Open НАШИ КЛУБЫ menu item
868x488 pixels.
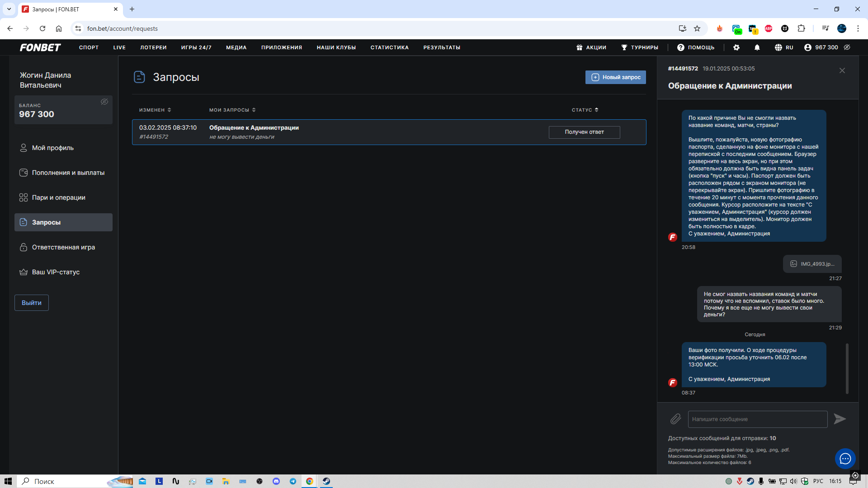click(336, 47)
